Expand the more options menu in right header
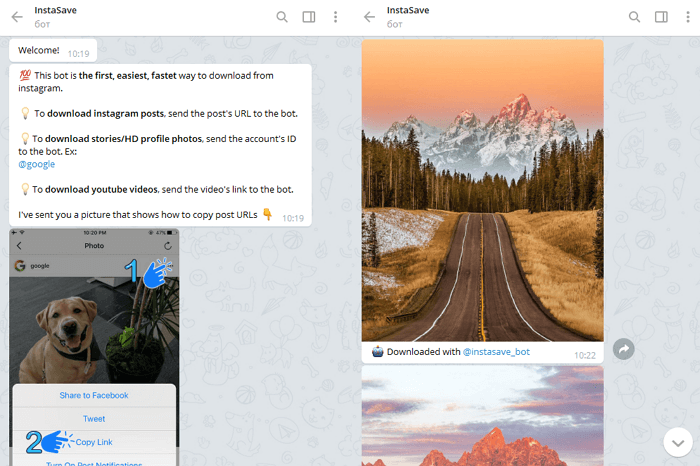Viewport: 700px width, 466px height. point(686,17)
